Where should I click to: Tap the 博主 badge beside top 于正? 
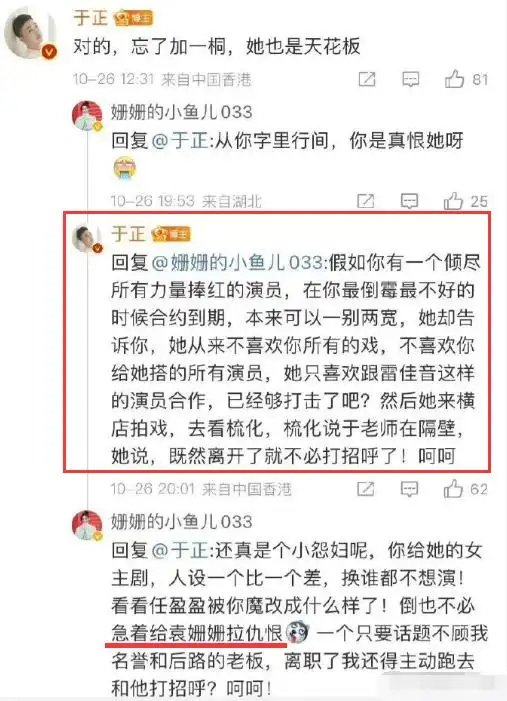[x=134, y=18]
